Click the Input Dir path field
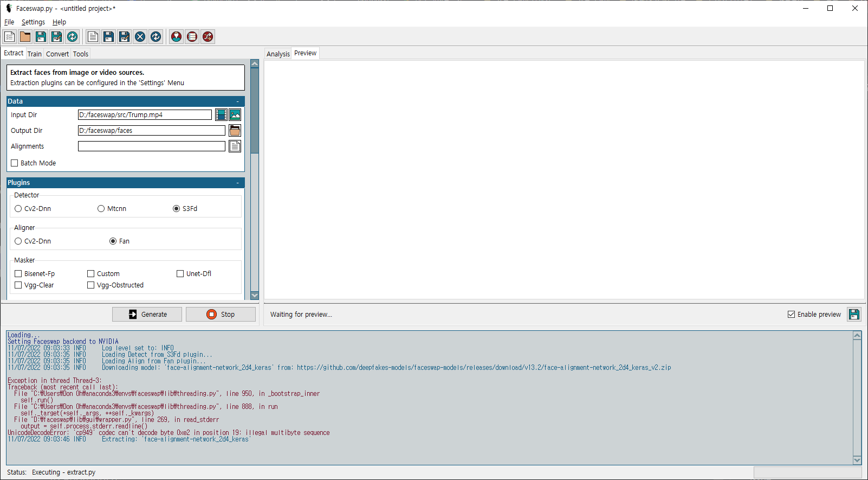Viewport: 868px width, 480px height. (145, 114)
